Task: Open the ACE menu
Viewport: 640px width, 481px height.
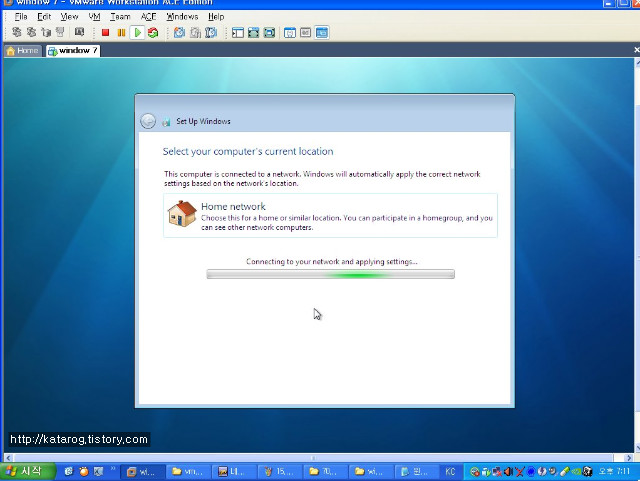Action: (x=149, y=17)
